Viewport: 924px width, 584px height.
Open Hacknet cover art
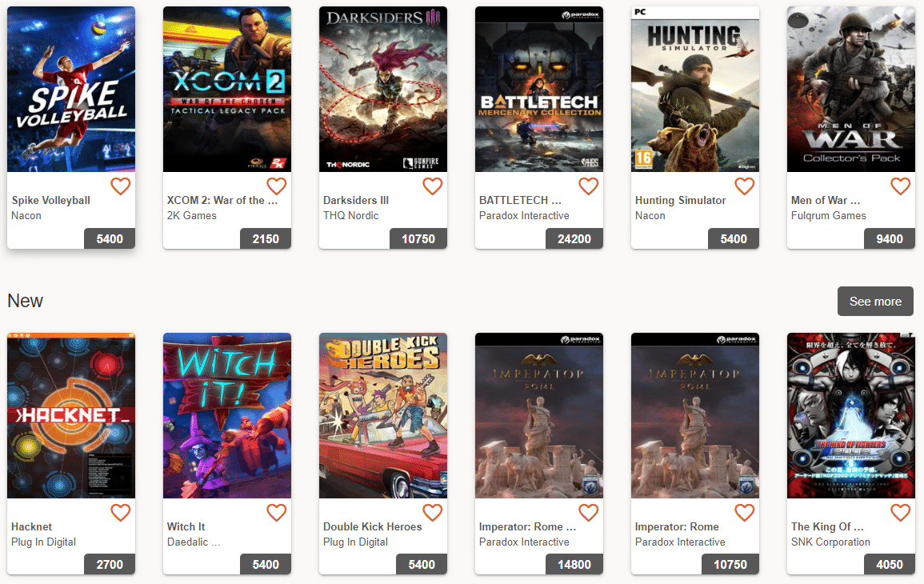(x=71, y=415)
